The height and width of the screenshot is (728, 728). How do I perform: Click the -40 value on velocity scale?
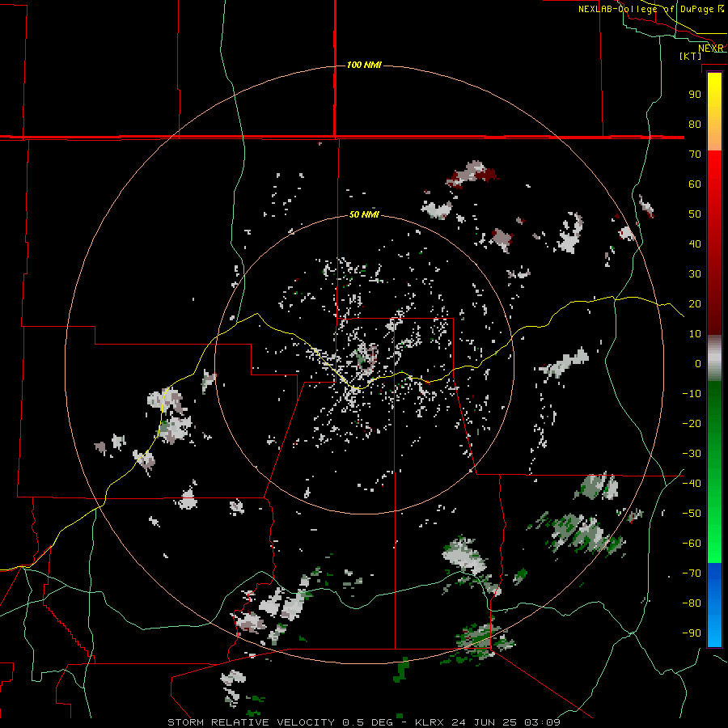point(692,484)
